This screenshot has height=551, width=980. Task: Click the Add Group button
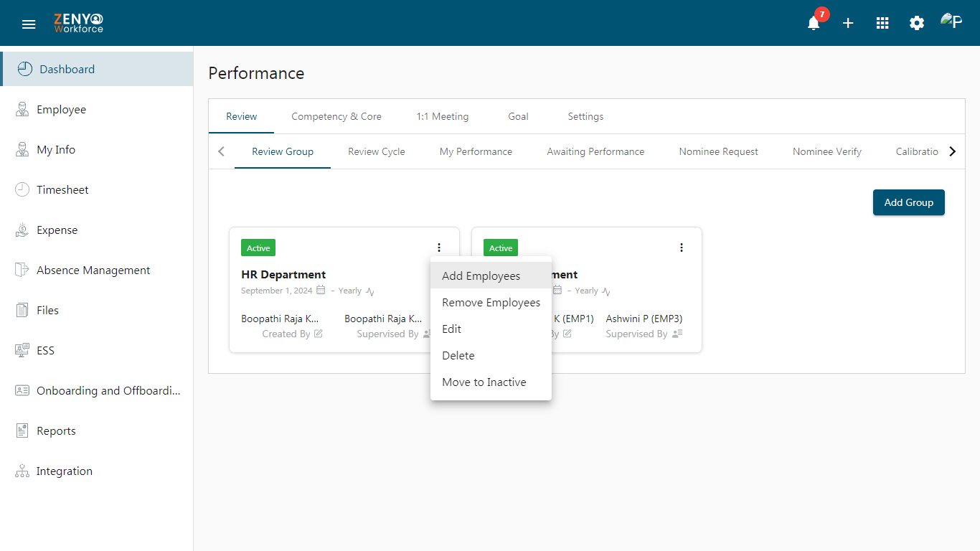click(909, 202)
